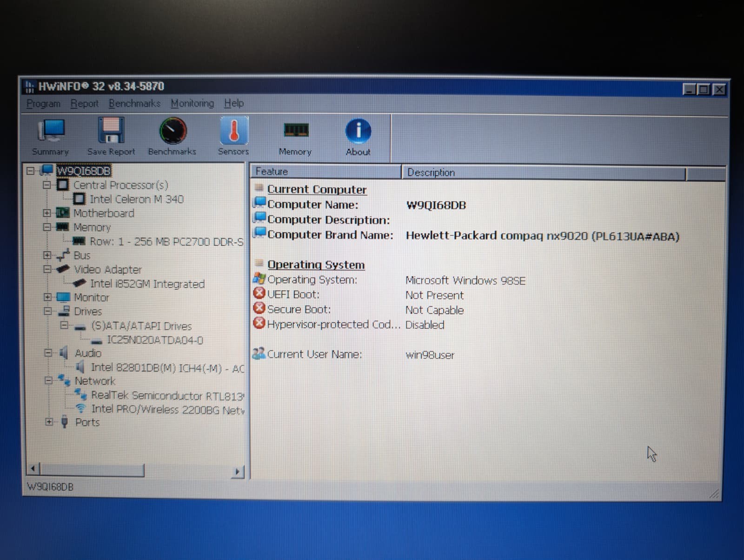Select the Video Adapter tree item
Screen dimensions: 744x560
coord(108,270)
